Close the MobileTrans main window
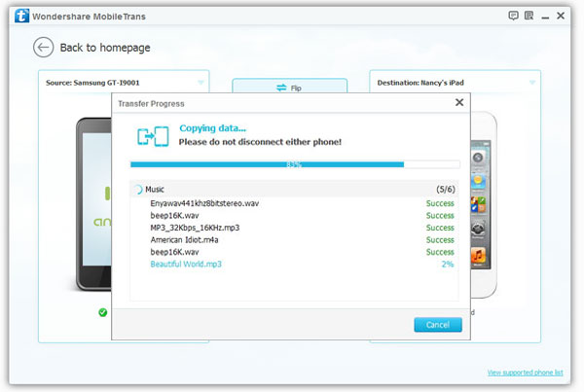This screenshot has width=584, height=392. click(x=561, y=16)
